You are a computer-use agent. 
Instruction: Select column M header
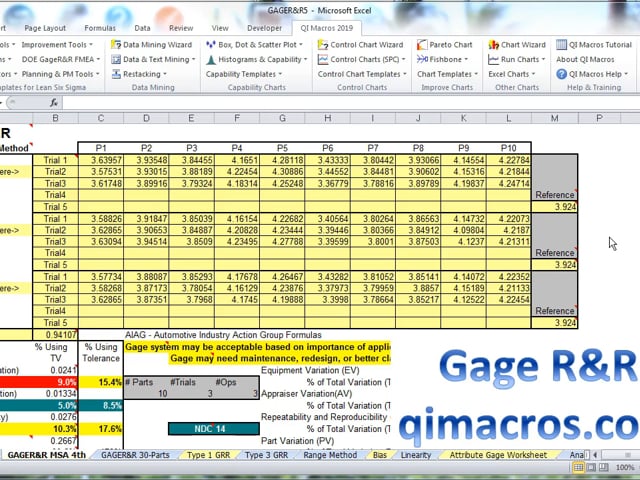click(554, 118)
